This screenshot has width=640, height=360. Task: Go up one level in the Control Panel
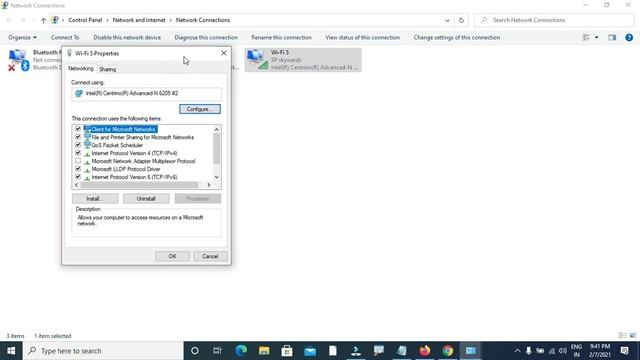(x=43, y=20)
